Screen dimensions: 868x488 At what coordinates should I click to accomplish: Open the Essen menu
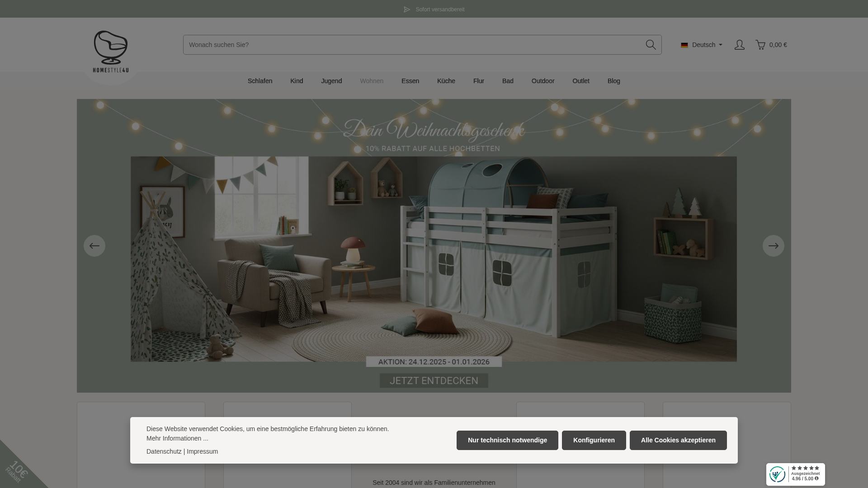(410, 81)
